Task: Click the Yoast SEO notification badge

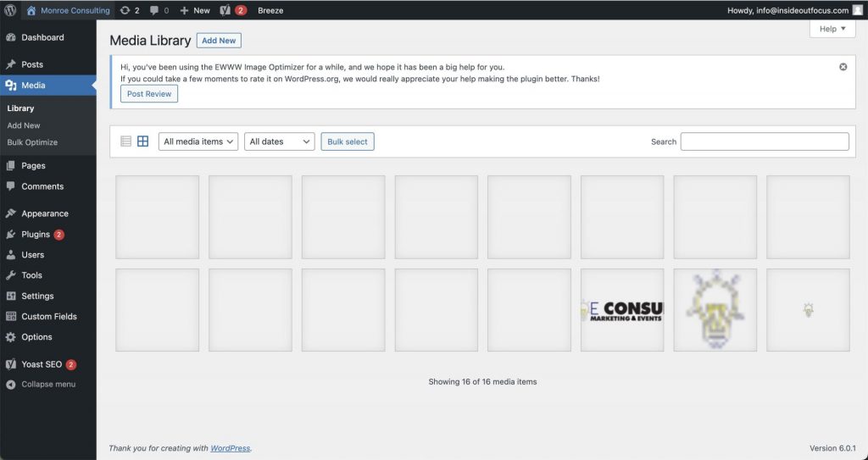Action: point(70,364)
